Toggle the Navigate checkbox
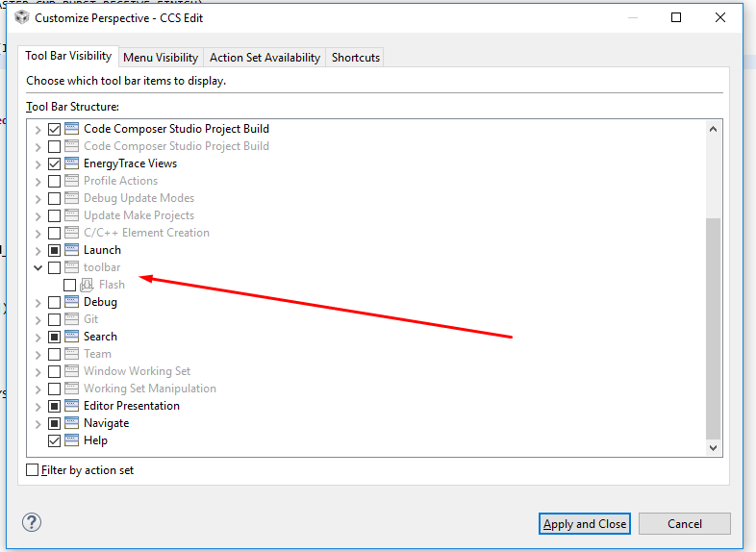The width and height of the screenshot is (756, 552). pyautogui.click(x=54, y=423)
